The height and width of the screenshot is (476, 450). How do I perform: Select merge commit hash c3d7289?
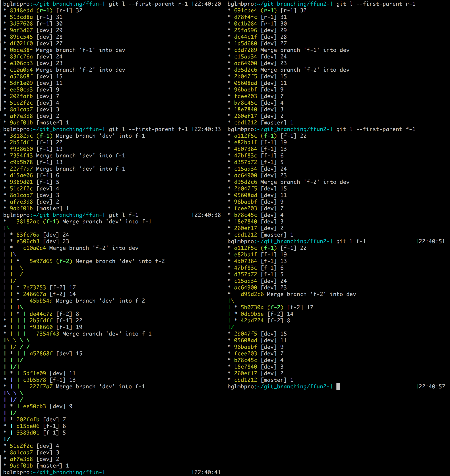(246, 50)
